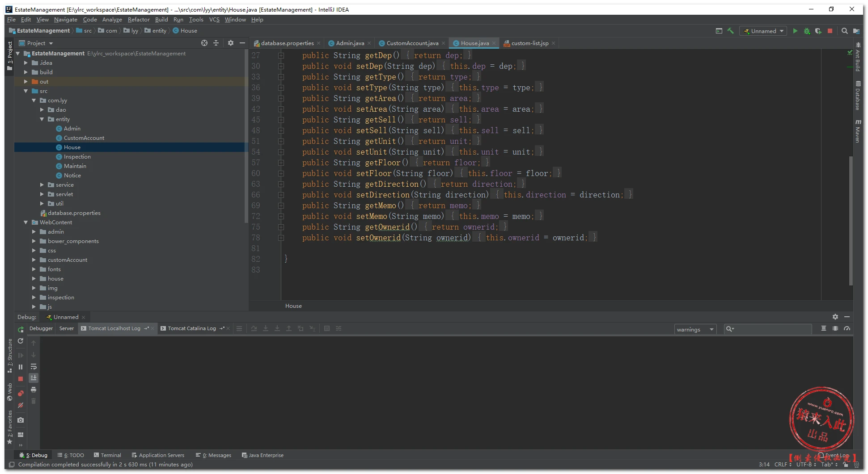Open the Terminal tool window button
Viewport: 868px width, 474px height.
pos(107,455)
